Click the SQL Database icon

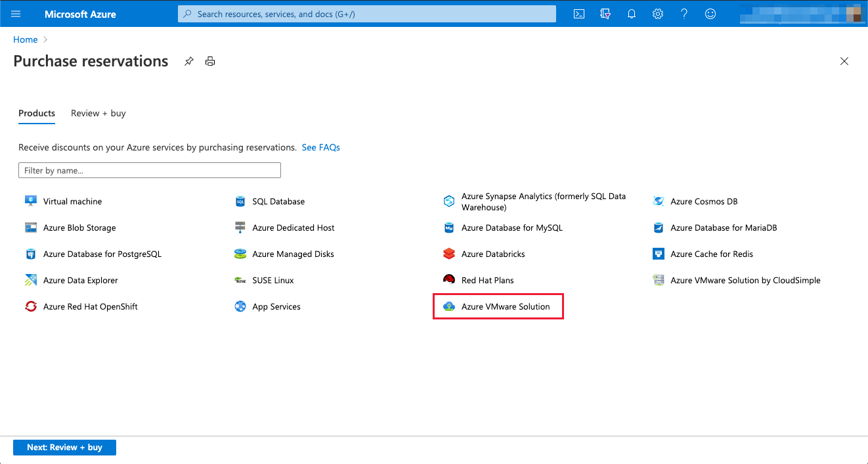(x=240, y=201)
